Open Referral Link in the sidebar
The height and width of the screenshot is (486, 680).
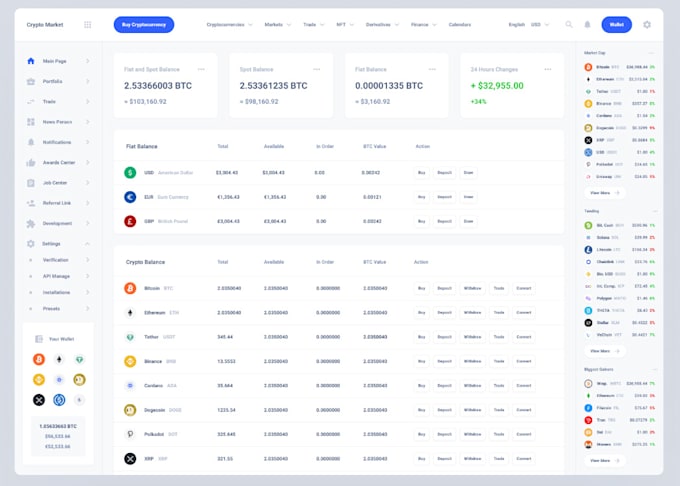coord(56,203)
